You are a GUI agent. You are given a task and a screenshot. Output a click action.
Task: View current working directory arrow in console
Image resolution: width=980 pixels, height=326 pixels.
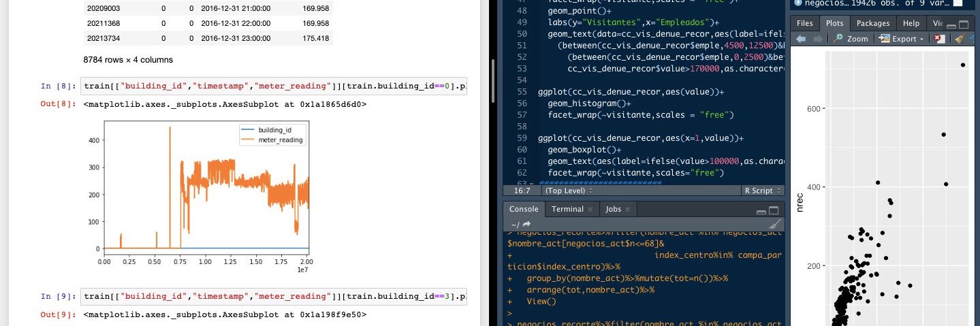click(526, 224)
